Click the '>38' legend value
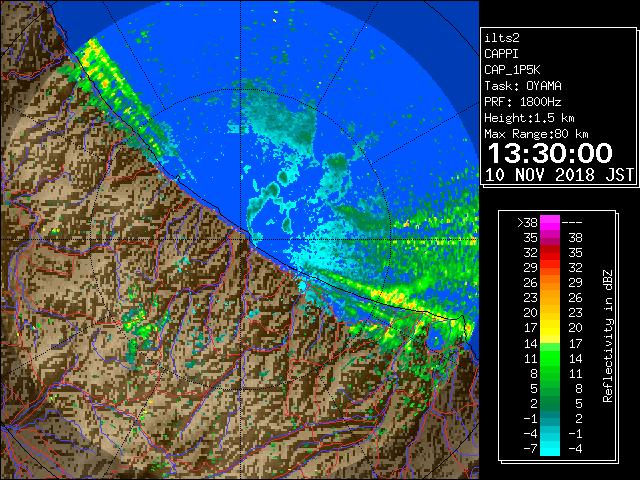The width and height of the screenshot is (640, 480). pos(527,222)
